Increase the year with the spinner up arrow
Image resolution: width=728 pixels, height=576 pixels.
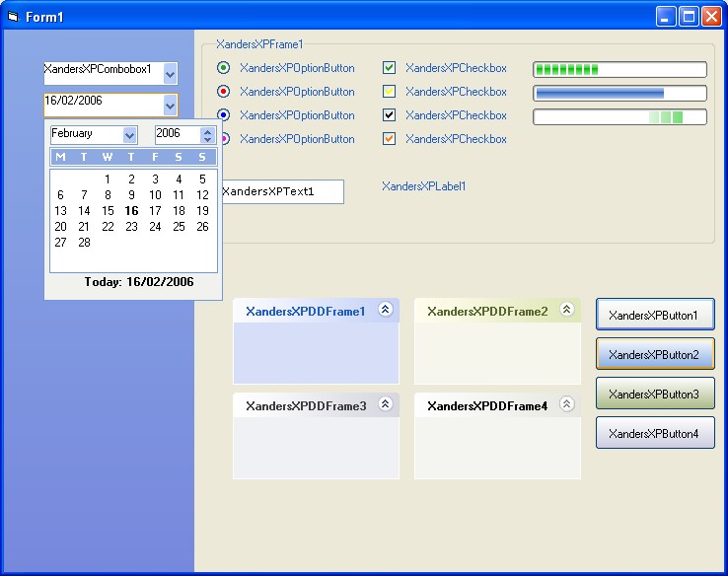207,129
